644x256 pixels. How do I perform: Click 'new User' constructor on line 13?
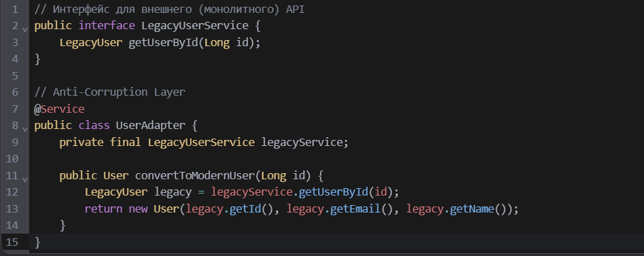pos(154,208)
